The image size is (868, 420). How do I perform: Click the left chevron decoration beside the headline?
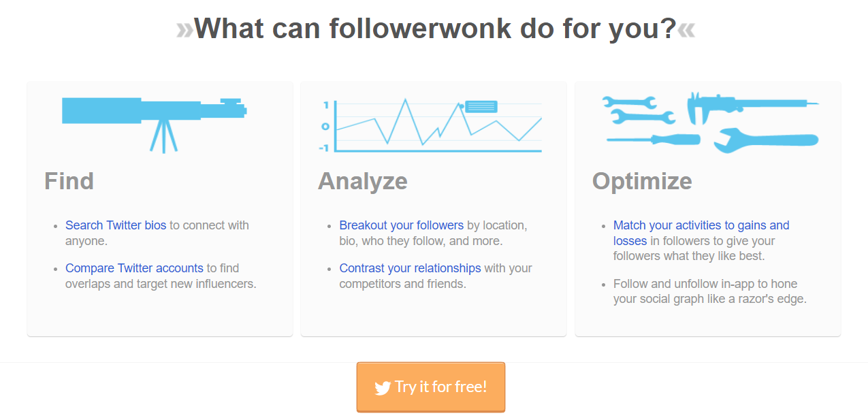tap(184, 29)
